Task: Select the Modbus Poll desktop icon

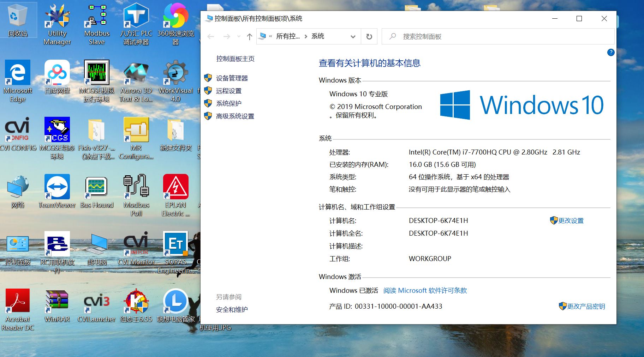Action: (136, 188)
